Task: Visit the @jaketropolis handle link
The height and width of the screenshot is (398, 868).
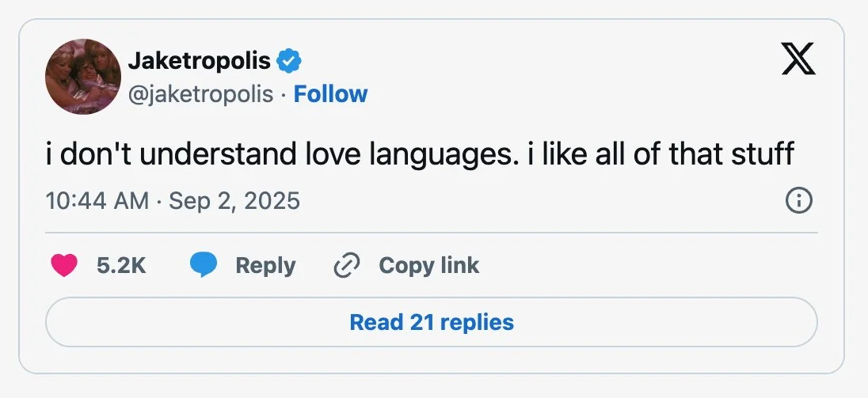Action: tap(200, 94)
